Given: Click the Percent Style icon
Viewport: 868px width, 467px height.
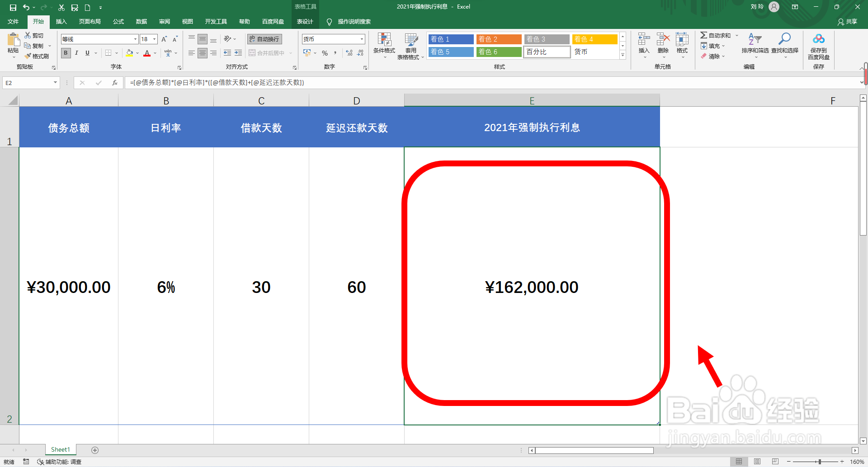Looking at the screenshot, I should (x=325, y=53).
